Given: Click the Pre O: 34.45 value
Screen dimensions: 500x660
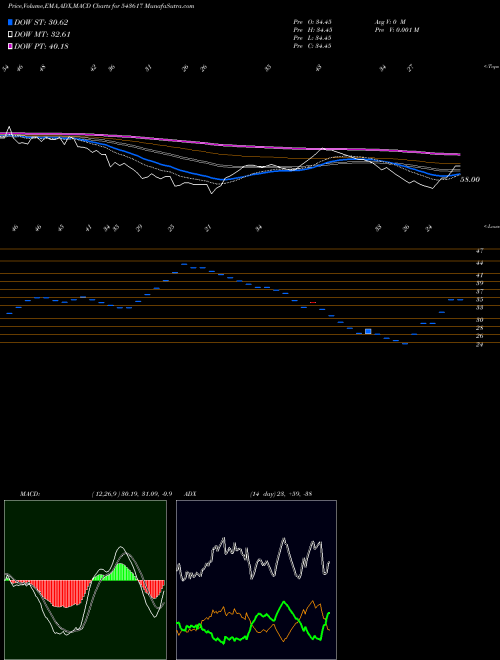Looking at the screenshot, I should [313, 21].
